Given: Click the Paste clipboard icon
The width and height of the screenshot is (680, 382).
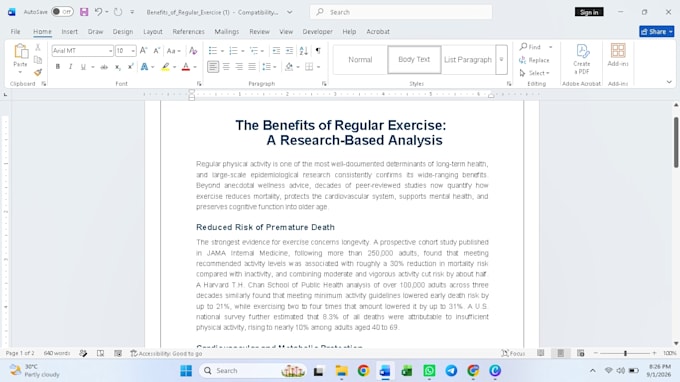Looking at the screenshot, I should click(x=20, y=51).
